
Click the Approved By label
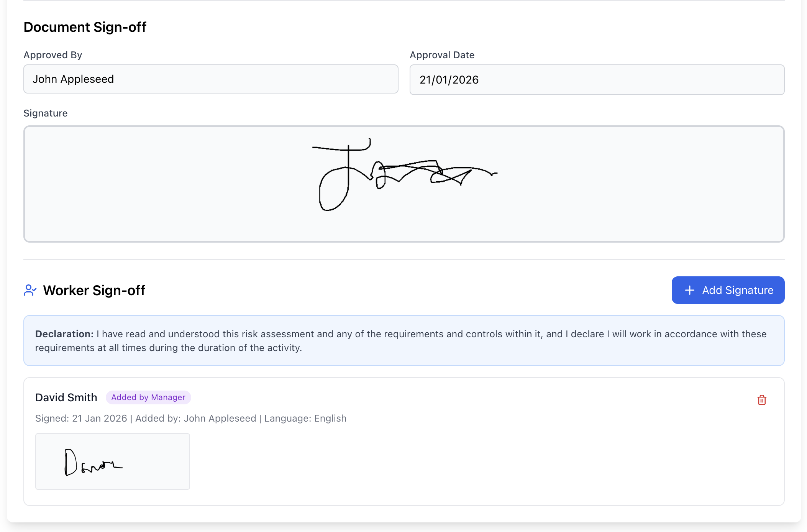pyautogui.click(x=52, y=54)
